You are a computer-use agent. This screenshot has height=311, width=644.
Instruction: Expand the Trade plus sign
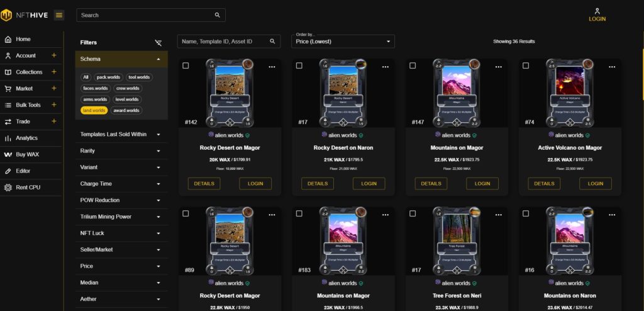[x=54, y=122]
